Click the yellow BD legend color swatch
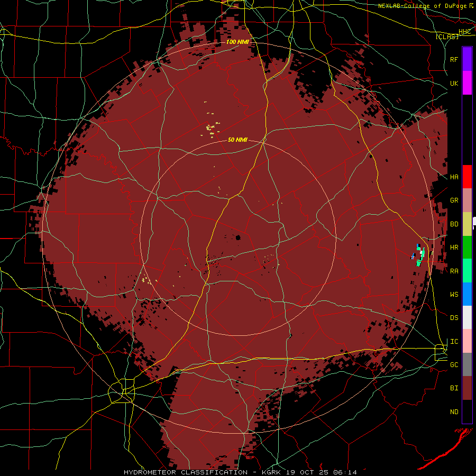This screenshot has width=476, height=476. [467, 224]
